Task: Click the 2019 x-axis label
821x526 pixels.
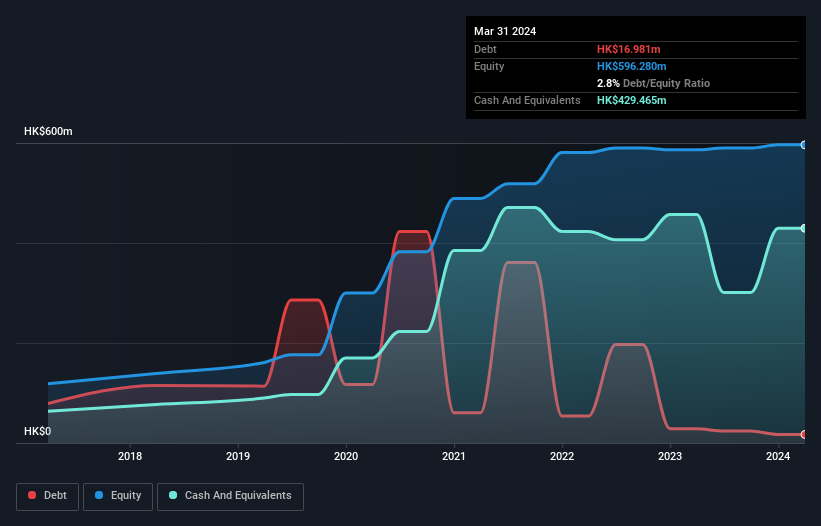Action: pyautogui.click(x=238, y=456)
